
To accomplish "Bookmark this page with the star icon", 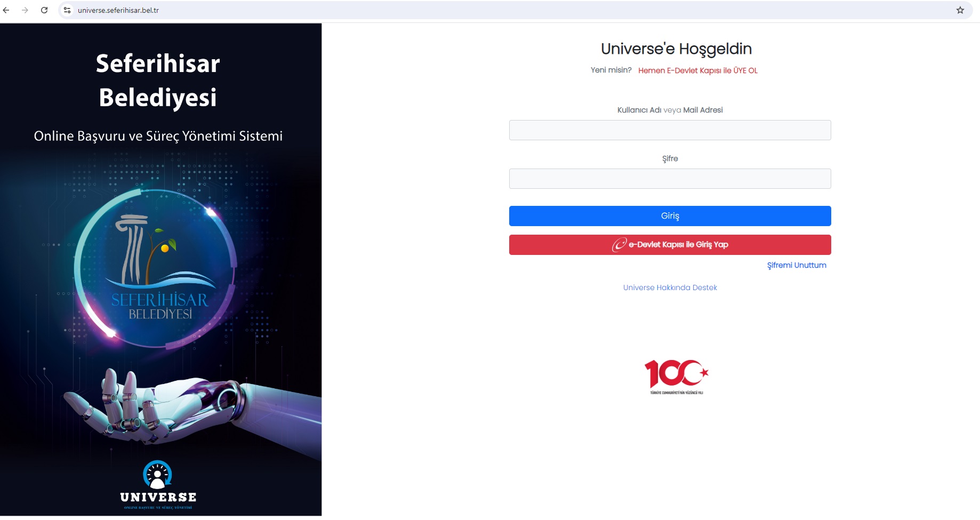I will pyautogui.click(x=960, y=10).
